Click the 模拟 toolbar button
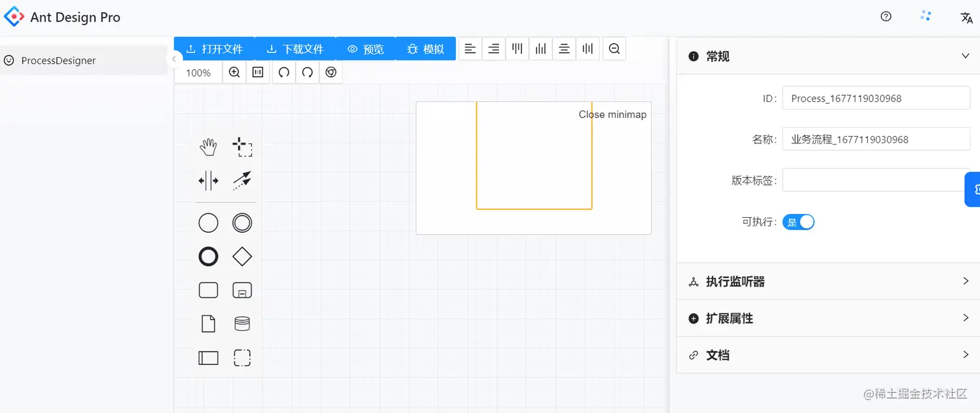Image resolution: width=980 pixels, height=413 pixels. coord(425,48)
